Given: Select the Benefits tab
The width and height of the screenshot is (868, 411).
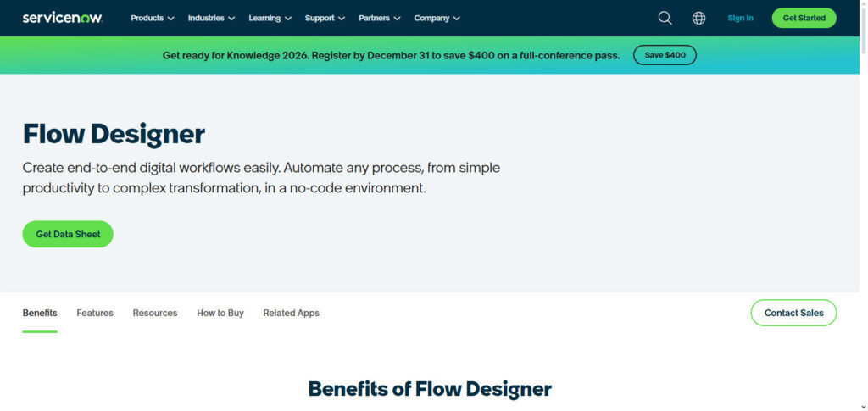Looking at the screenshot, I should tap(40, 313).
